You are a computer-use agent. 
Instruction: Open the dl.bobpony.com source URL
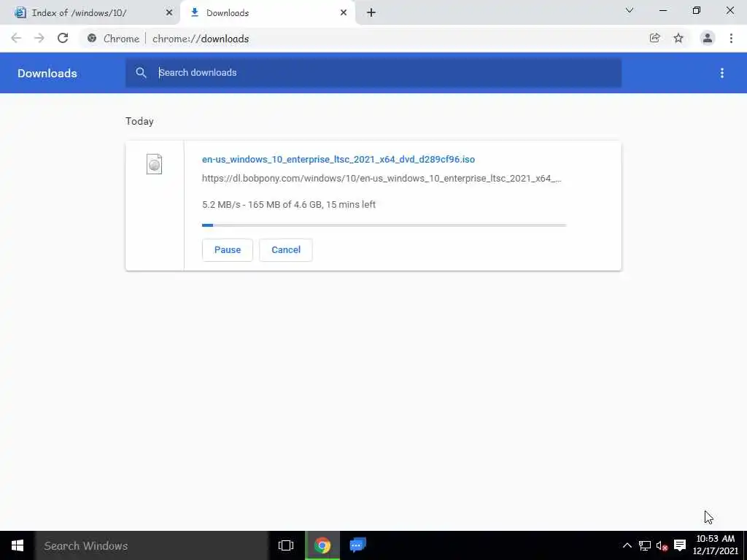[382, 179]
